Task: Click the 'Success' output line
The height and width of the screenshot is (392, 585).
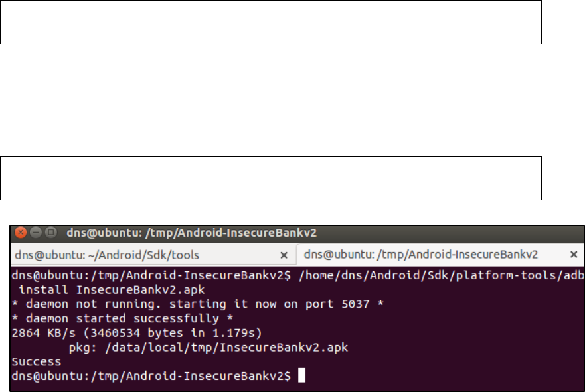Action: point(37,362)
